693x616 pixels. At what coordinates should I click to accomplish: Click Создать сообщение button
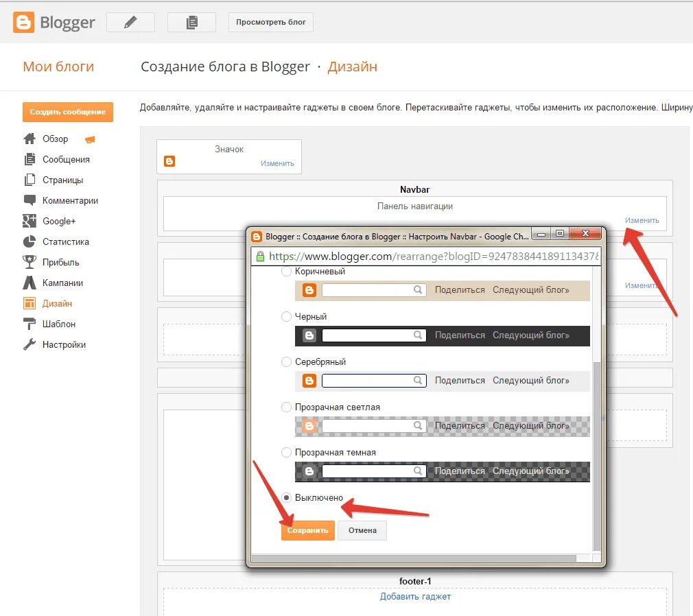68,112
